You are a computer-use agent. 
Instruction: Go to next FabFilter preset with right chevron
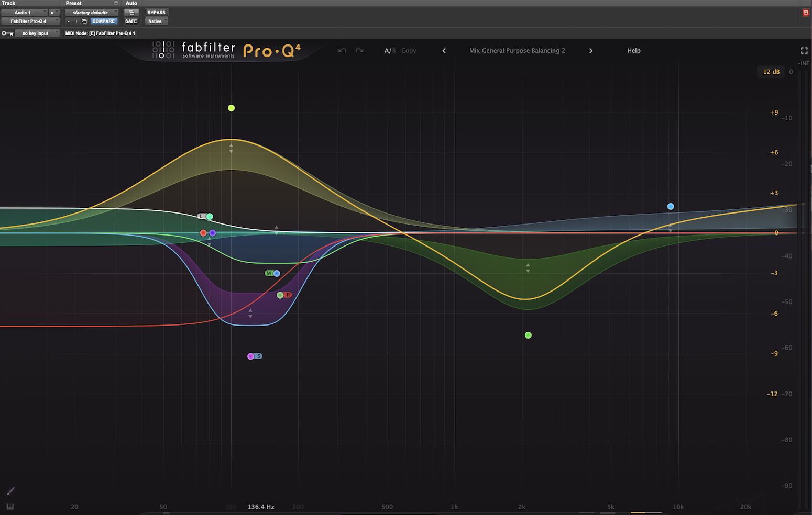click(x=591, y=51)
